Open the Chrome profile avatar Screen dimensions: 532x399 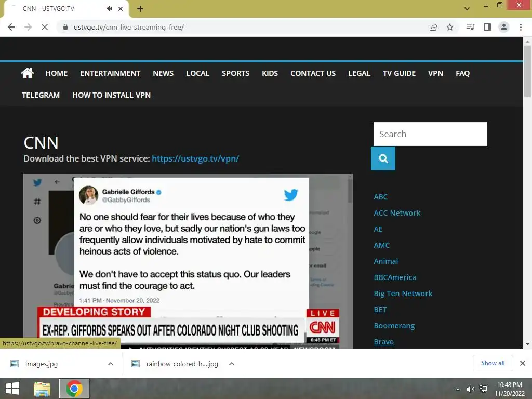(x=504, y=27)
